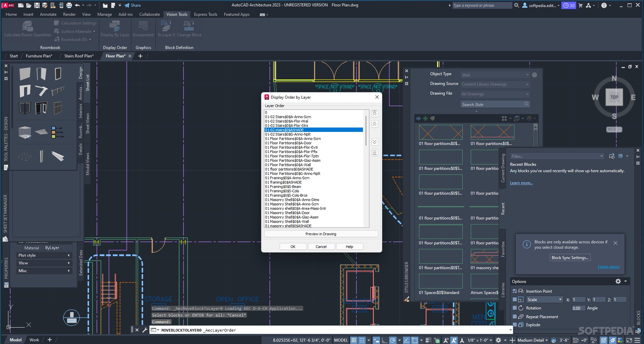The image size is (644, 344).
Task: Click the Display By Layer ribbon tool
Action: pos(115,29)
